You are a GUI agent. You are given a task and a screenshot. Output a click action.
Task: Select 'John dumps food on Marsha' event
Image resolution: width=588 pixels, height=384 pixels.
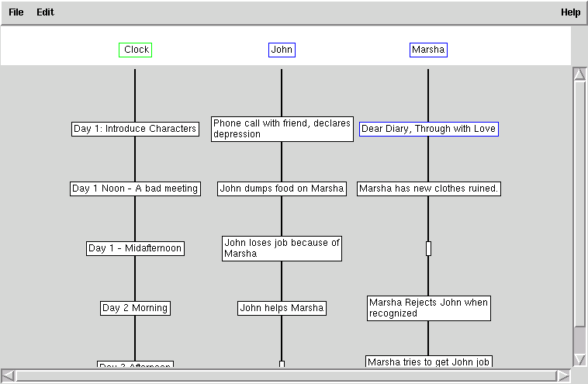point(282,189)
